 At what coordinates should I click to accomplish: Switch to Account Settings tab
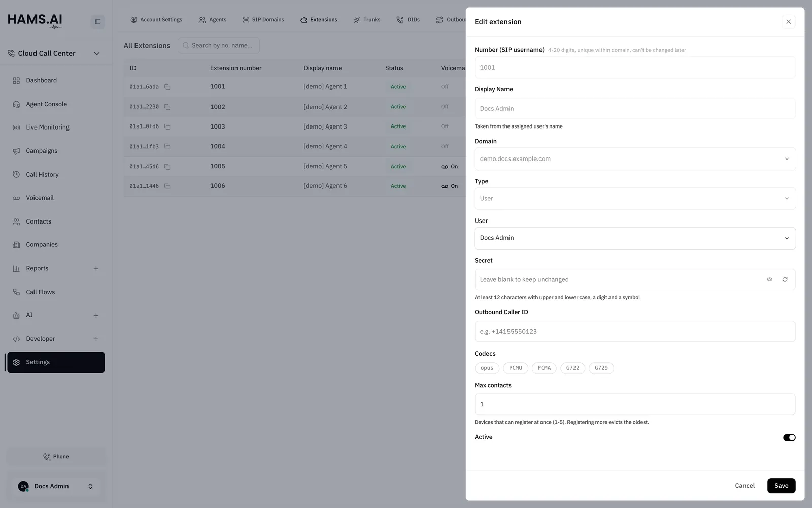click(156, 20)
